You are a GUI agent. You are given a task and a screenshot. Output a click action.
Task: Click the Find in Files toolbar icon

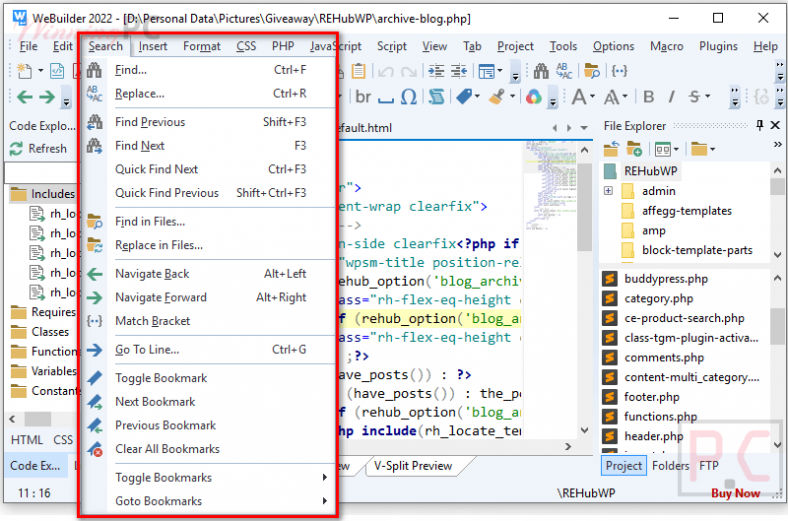click(592, 71)
